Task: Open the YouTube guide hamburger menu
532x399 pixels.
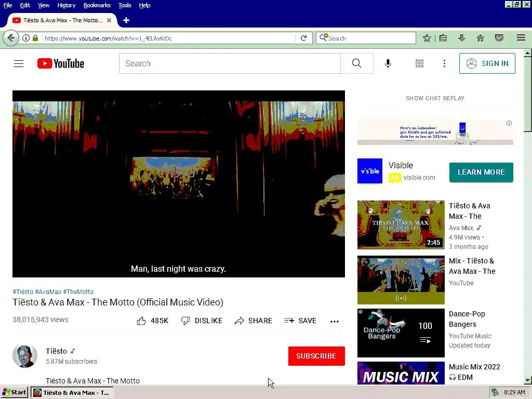Action: click(x=19, y=63)
